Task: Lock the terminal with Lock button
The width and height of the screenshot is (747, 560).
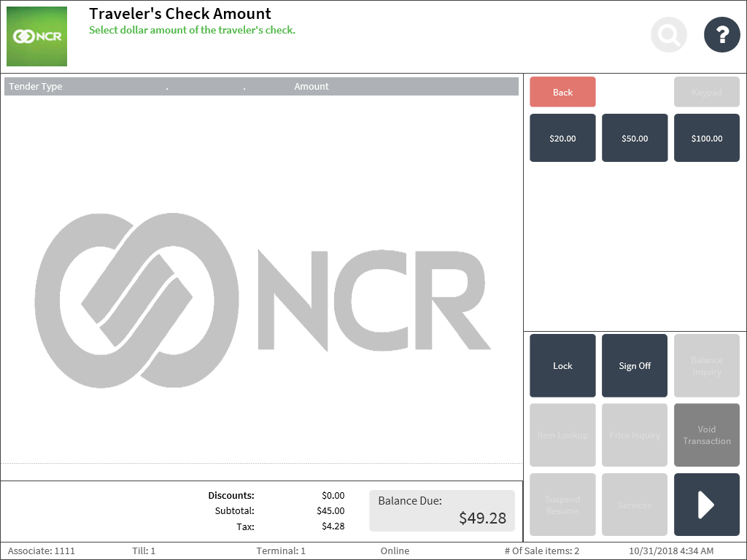Action: (x=562, y=366)
